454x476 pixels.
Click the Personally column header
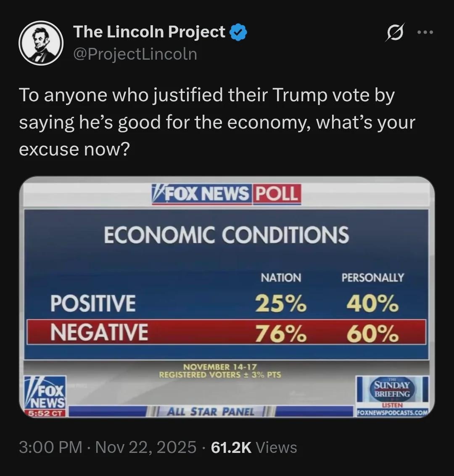pyautogui.click(x=372, y=278)
